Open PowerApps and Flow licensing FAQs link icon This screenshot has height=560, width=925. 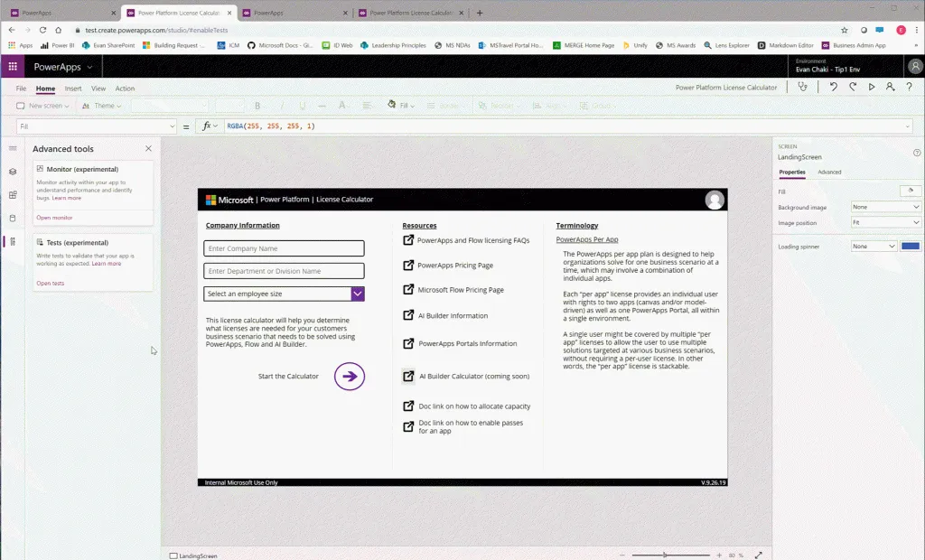coord(408,239)
